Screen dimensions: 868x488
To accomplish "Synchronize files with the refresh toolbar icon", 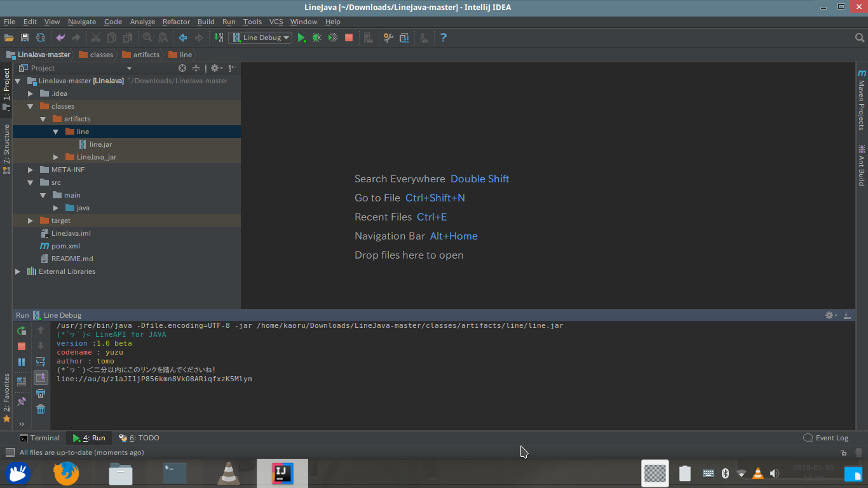I will click(x=41, y=38).
